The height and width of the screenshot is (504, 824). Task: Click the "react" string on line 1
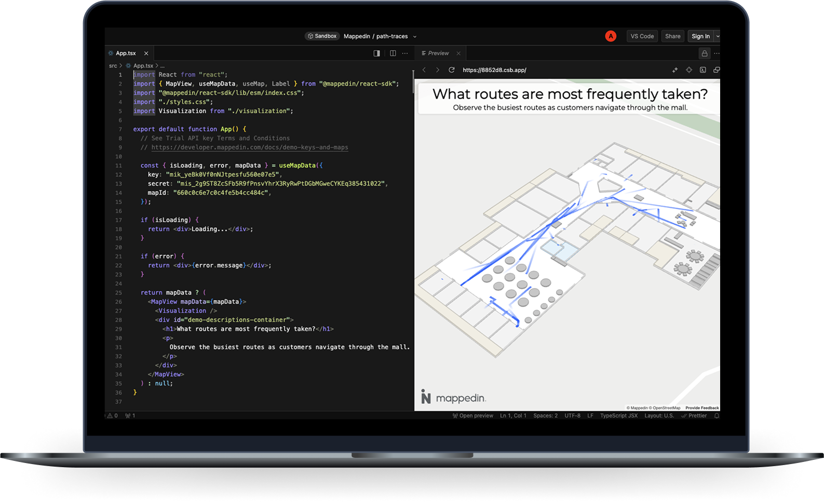(x=211, y=75)
